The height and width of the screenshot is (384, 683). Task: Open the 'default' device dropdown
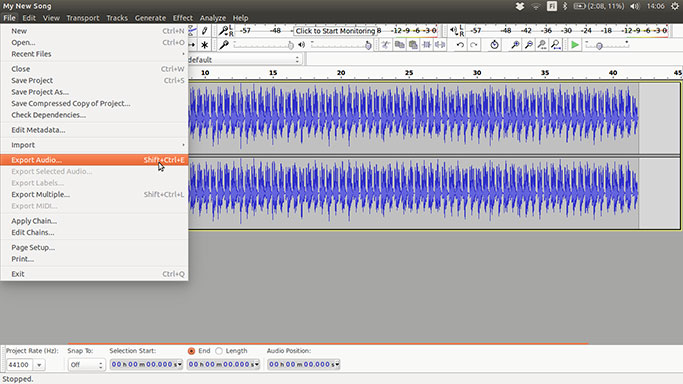(x=245, y=60)
